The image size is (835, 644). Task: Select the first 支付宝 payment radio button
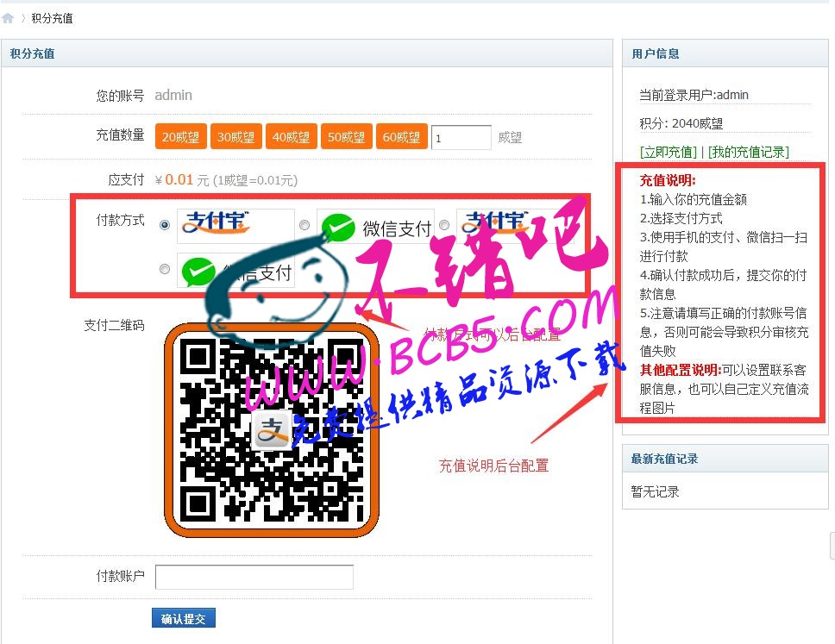(x=165, y=225)
